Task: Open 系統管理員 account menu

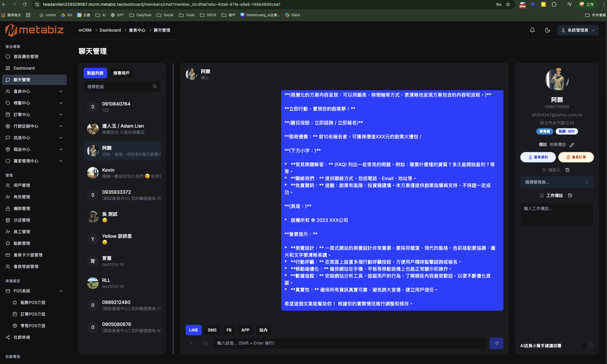Action: [x=578, y=30]
